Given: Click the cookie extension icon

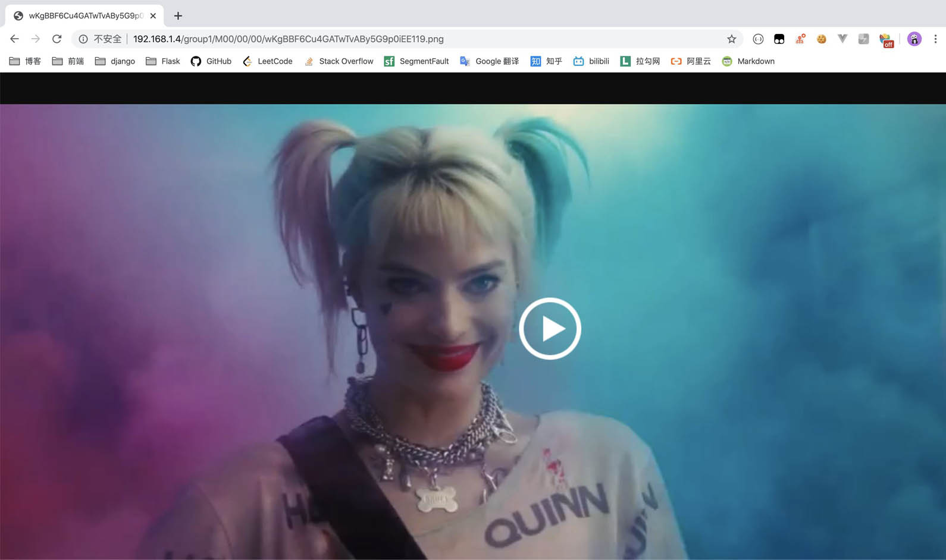Looking at the screenshot, I should pyautogui.click(x=821, y=39).
